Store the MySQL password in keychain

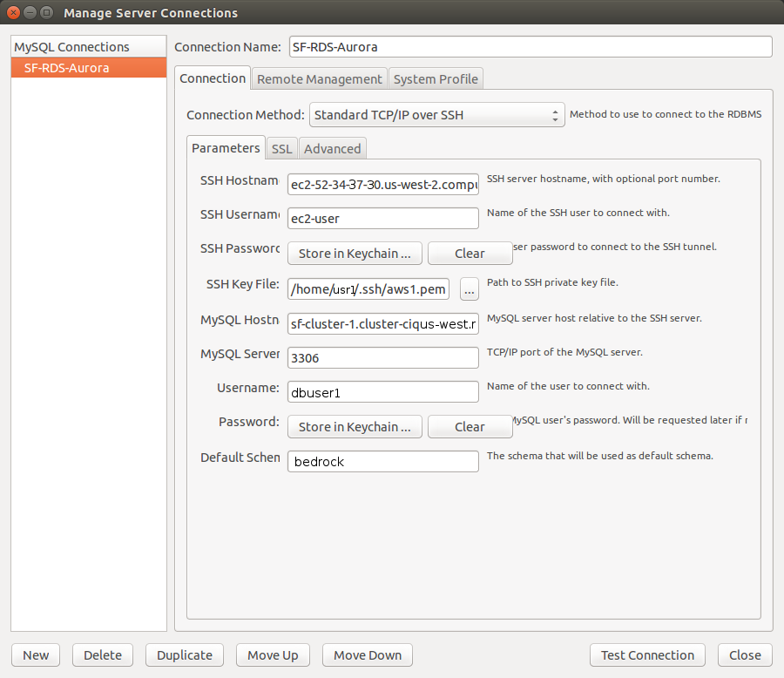click(355, 427)
